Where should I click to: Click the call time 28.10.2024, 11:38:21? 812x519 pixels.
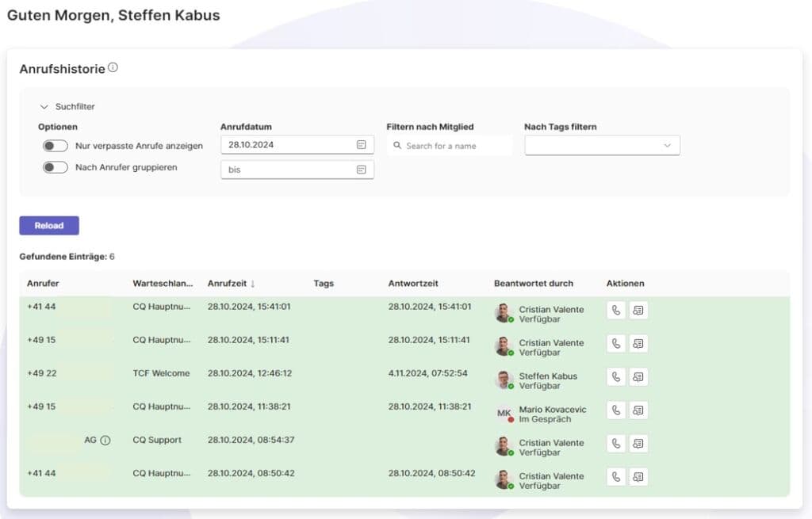(249, 406)
